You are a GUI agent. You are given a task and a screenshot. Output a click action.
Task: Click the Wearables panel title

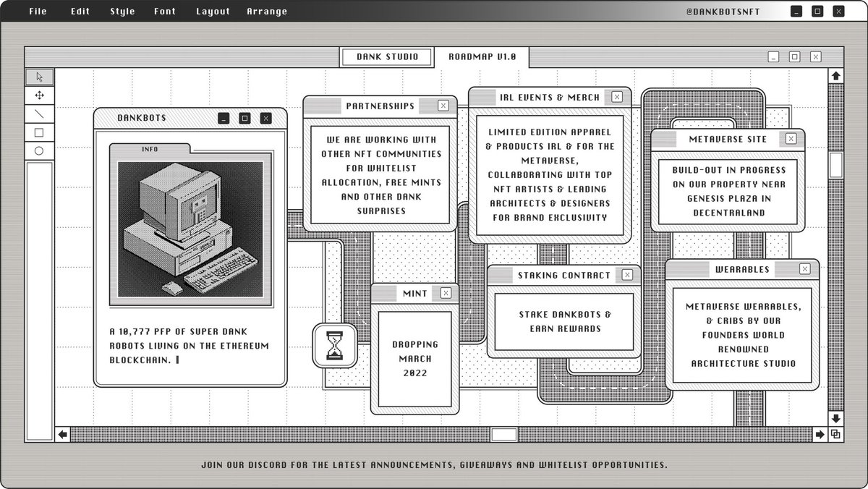(742, 269)
